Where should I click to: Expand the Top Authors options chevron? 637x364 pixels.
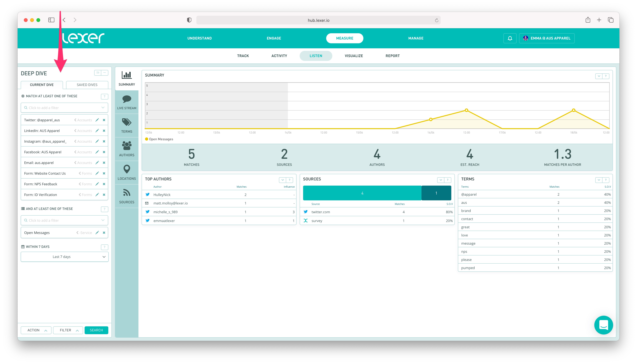click(282, 180)
